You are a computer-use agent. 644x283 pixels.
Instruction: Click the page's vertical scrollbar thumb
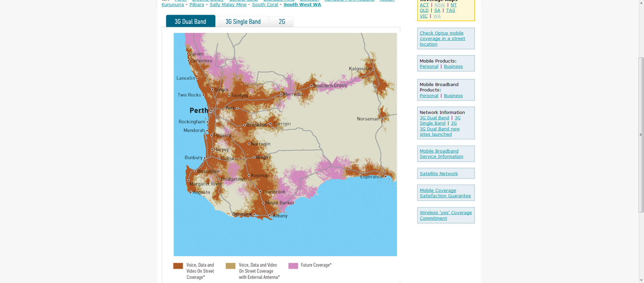pyautogui.click(x=641, y=134)
